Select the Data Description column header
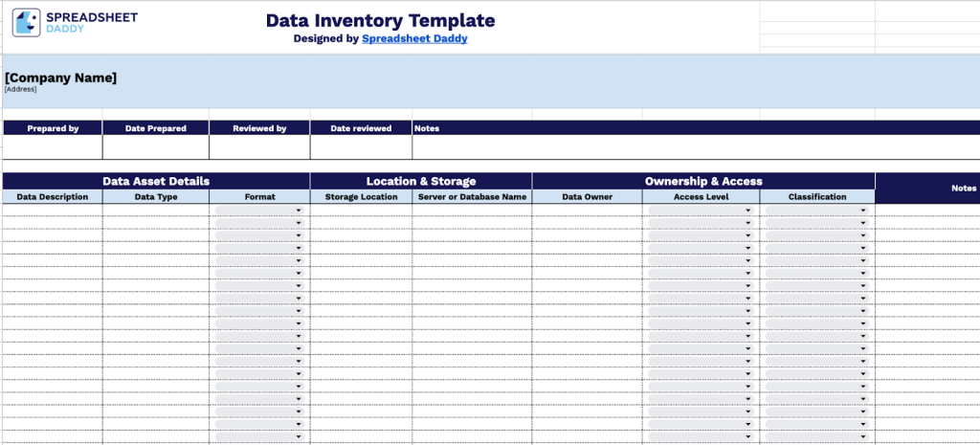980x445 pixels. (x=53, y=197)
